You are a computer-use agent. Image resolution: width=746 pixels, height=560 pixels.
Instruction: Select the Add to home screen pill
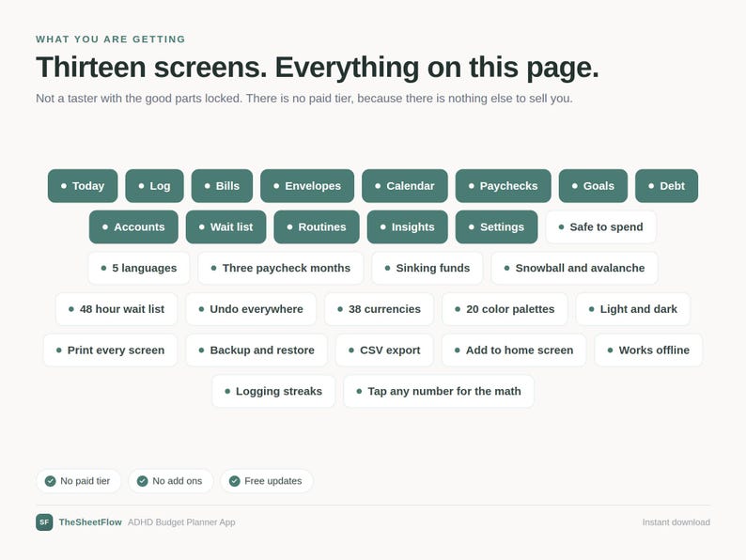coord(514,350)
